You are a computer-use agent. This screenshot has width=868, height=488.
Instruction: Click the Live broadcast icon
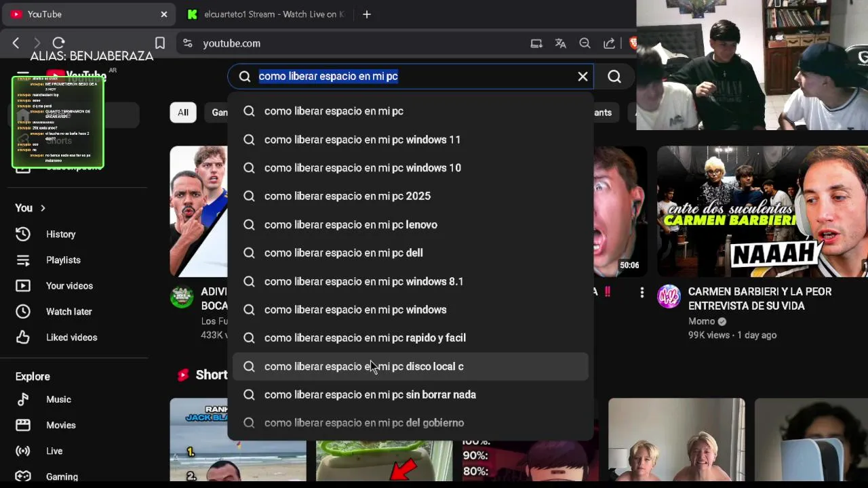click(23, 451)
